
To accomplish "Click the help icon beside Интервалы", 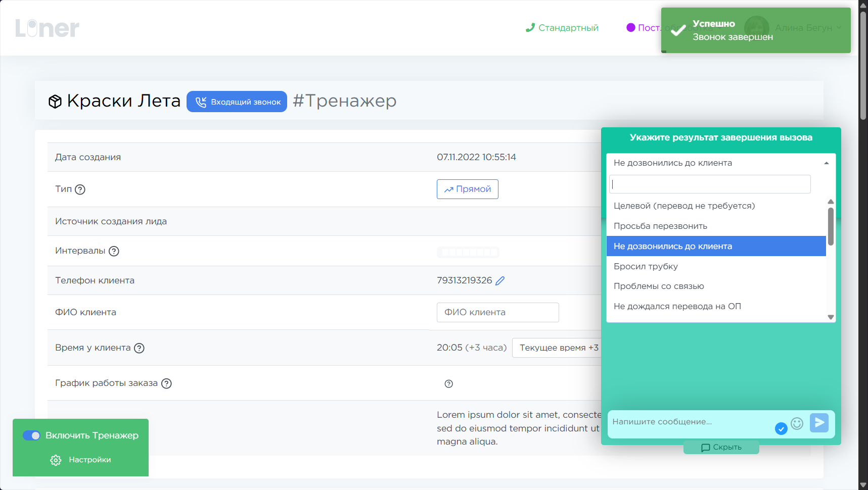I will click(x=114, y=251).
